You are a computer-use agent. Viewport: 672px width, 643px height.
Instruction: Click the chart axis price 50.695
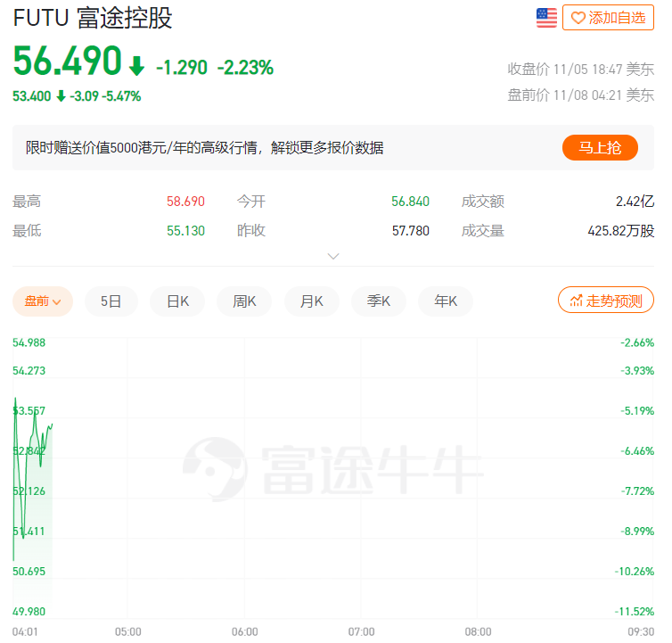click(x=29, y=572)
